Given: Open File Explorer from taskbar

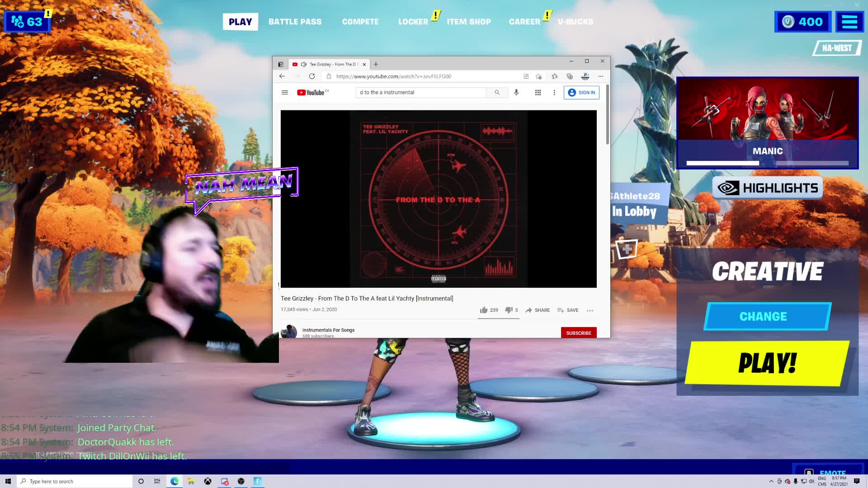Looking at the screenshot, I should click(191, 481).
